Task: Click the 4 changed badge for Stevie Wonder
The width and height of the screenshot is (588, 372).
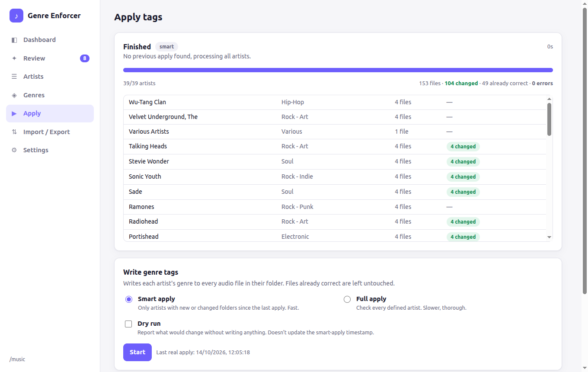Action: [x=463, y=162]
